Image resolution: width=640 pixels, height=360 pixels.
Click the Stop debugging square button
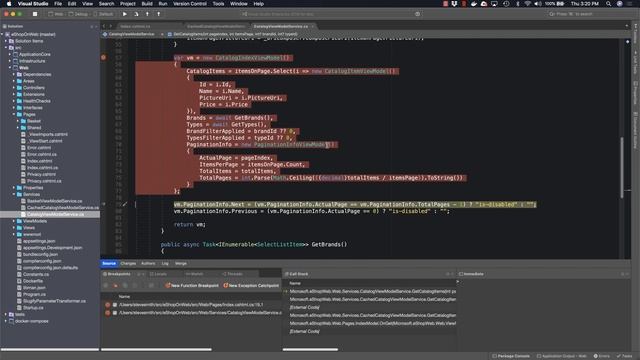(35, 14)
